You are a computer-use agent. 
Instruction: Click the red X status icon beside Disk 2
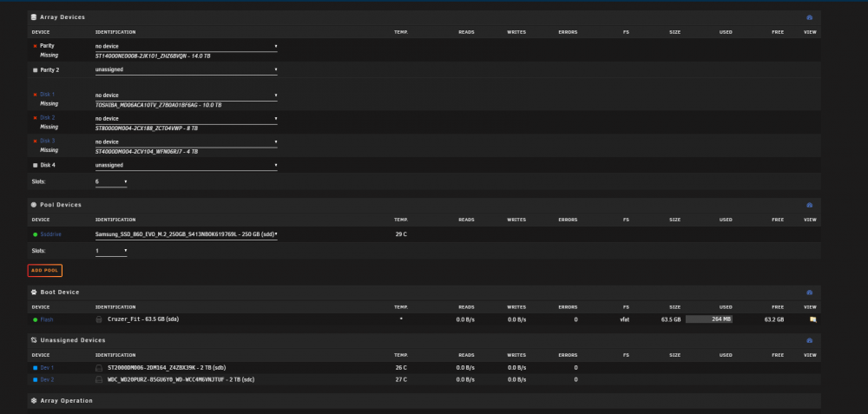pos(36,118)
